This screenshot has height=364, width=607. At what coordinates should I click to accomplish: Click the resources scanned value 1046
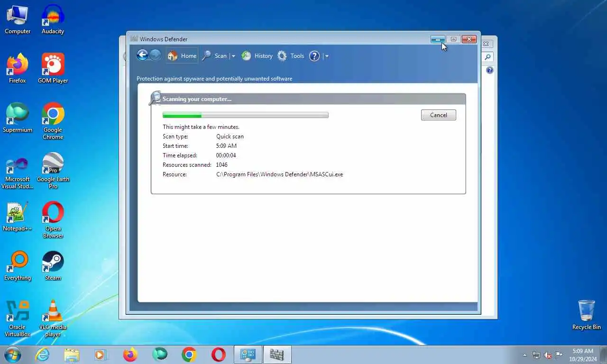221,165
